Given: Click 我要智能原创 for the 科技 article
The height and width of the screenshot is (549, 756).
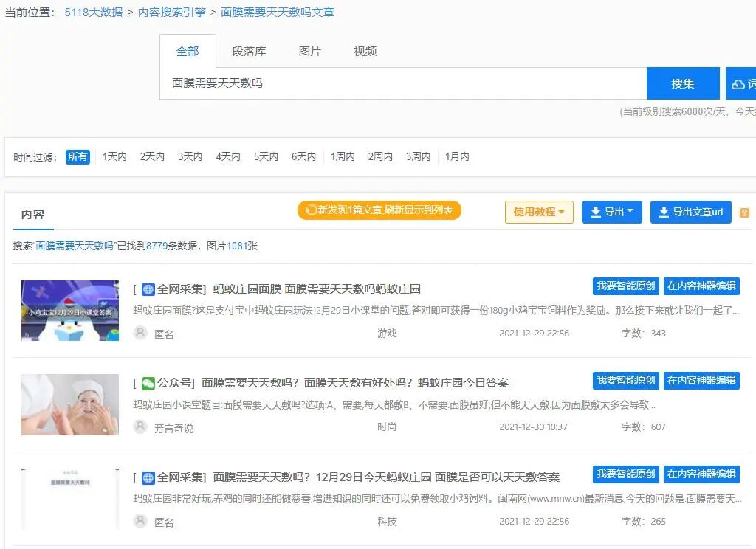Looking at the screenshot, I should (626, 474).
